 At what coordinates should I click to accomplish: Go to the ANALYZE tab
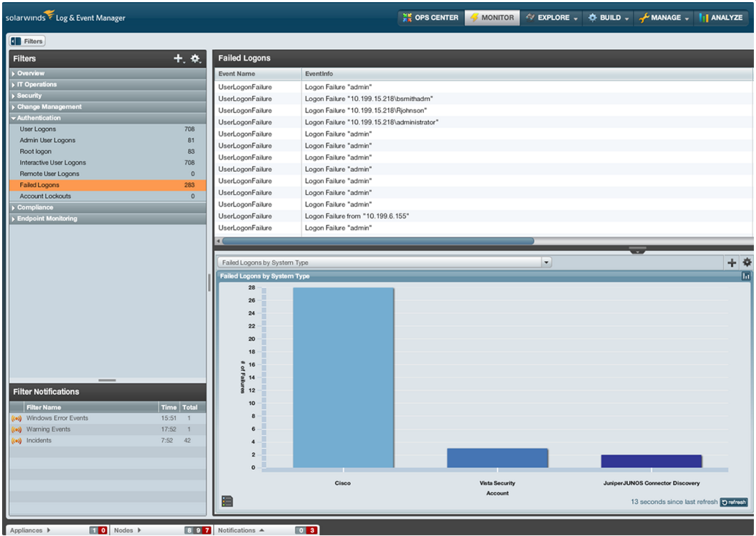coord(720,18)
